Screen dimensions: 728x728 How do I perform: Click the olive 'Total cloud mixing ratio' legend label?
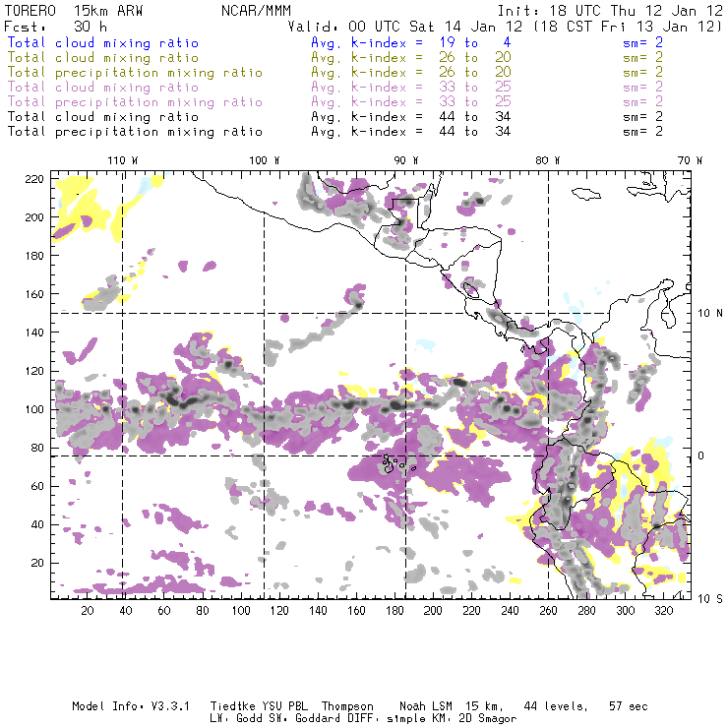tap(103, 58)
